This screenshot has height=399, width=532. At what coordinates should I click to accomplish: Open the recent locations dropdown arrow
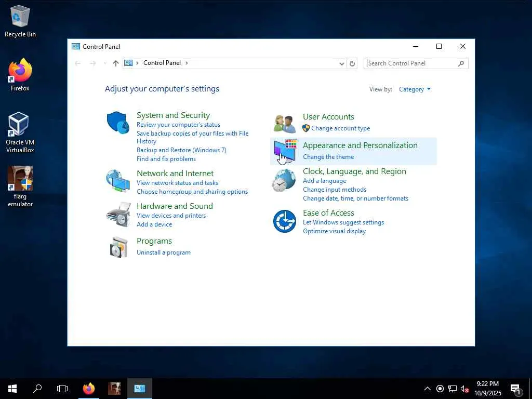click(x=105, y=63)
